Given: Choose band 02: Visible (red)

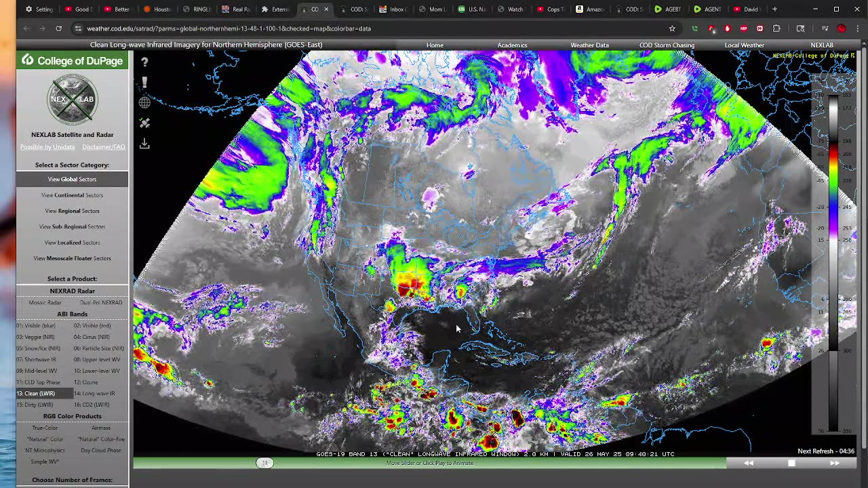Looking at the screenshot, I should tap(92, 325).
